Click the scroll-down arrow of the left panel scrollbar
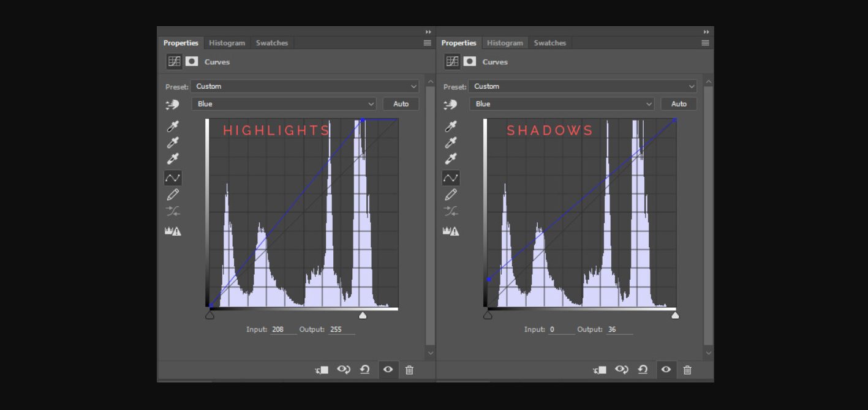This screenshot has height=410, width=868. click(430, 353)
